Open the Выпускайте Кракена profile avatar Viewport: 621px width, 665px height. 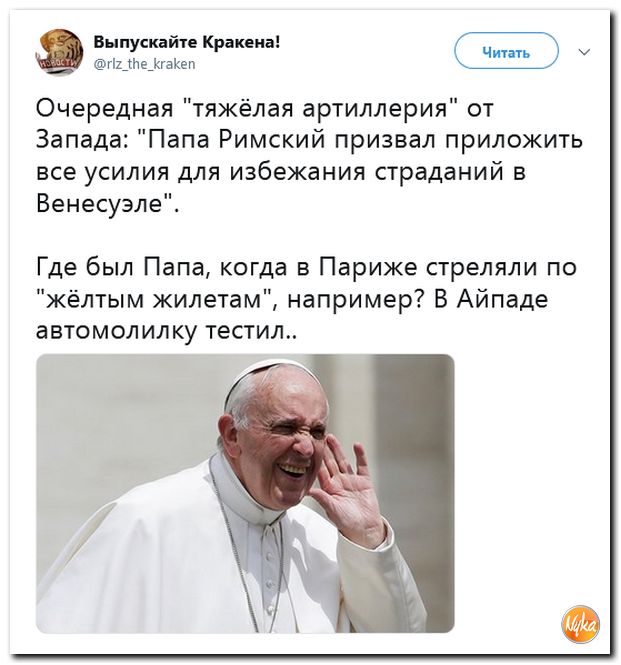[x=59, y=52]
